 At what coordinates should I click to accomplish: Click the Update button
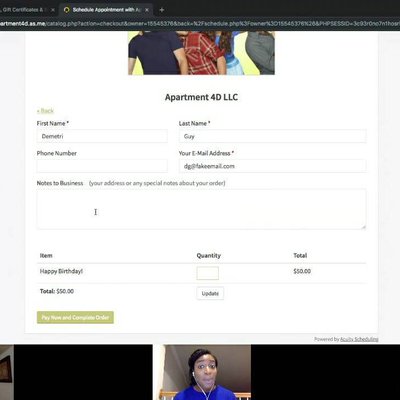point(210,294)
